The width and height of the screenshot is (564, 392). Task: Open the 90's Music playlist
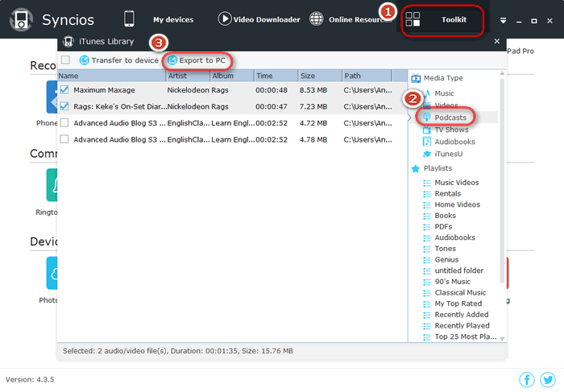click(453, 282)
